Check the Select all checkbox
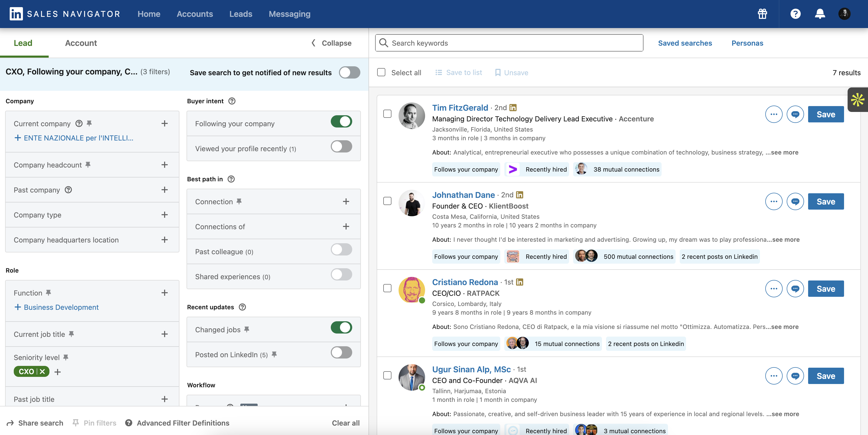This screenshot has height=435, width=868. click(381, 72)
